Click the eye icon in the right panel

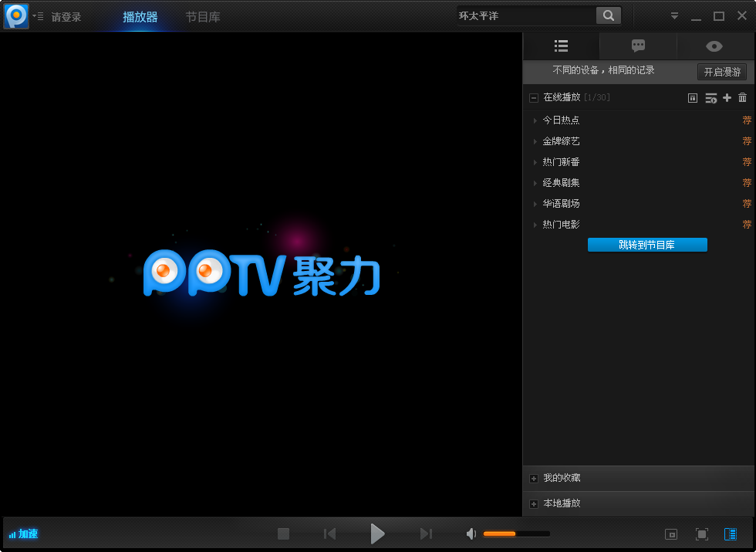pyautogui.click(x=714, y=46)
